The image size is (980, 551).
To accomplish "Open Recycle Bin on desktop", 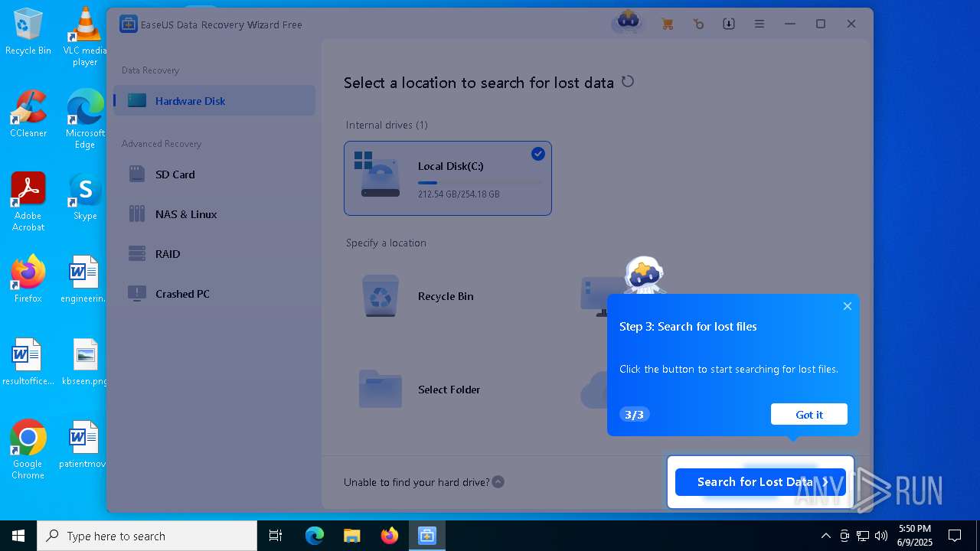I will pos(28,33).
